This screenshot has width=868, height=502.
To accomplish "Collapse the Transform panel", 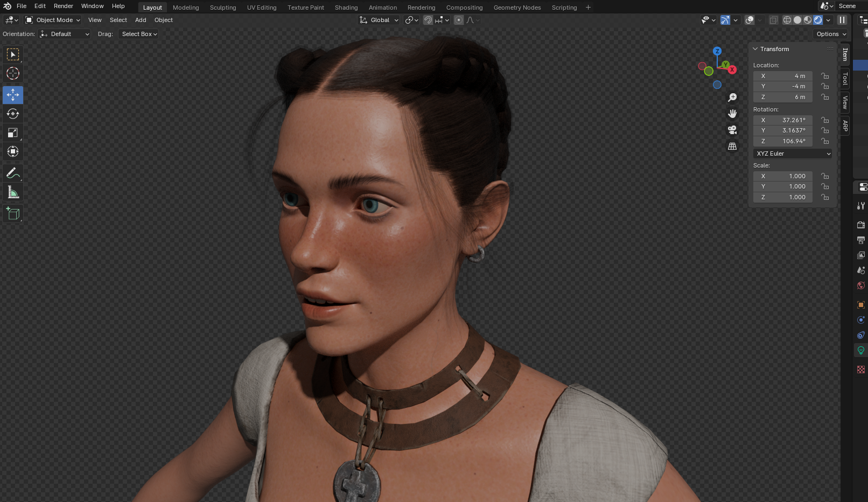I will 755,49.
